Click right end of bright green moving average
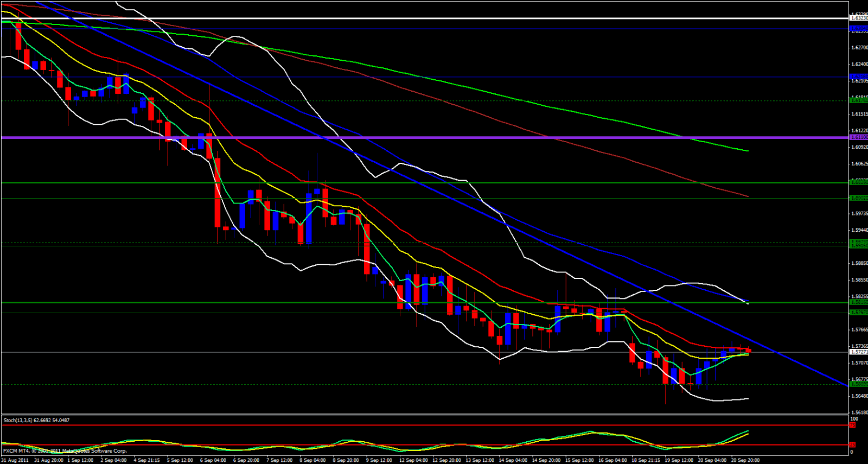Image resolution: width=868 pixels, height=464 pixels. tap(748, 151)
